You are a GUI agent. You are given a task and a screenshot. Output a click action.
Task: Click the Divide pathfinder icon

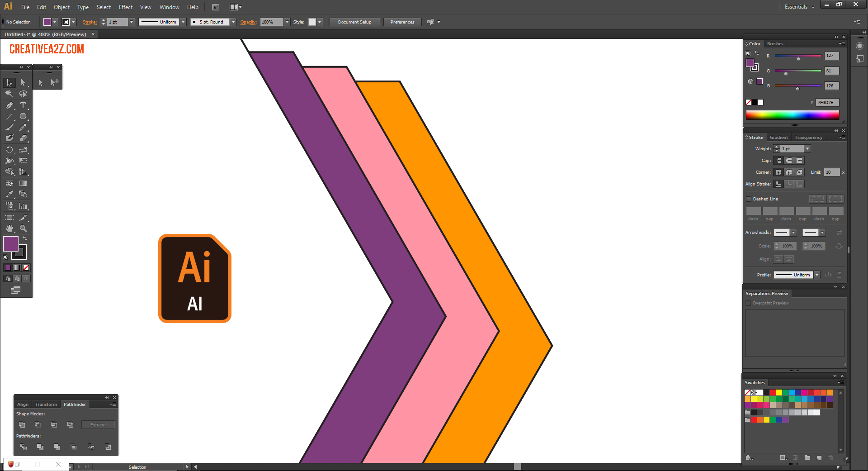(x=24, y=447)
